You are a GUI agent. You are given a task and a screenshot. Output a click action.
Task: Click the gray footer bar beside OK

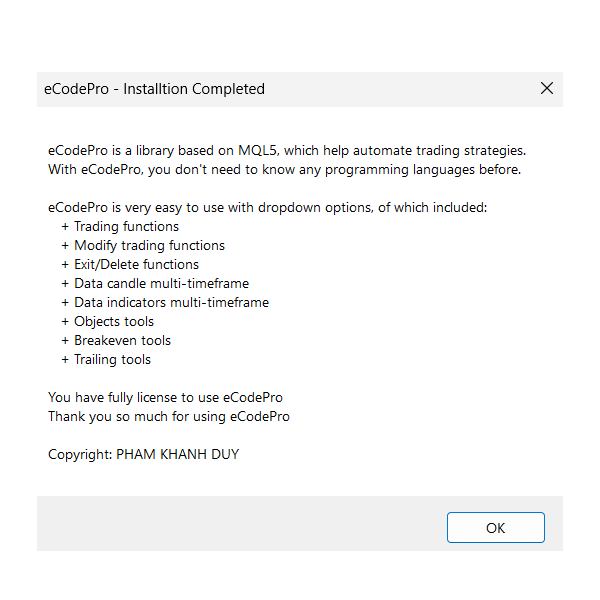[241, 523]
